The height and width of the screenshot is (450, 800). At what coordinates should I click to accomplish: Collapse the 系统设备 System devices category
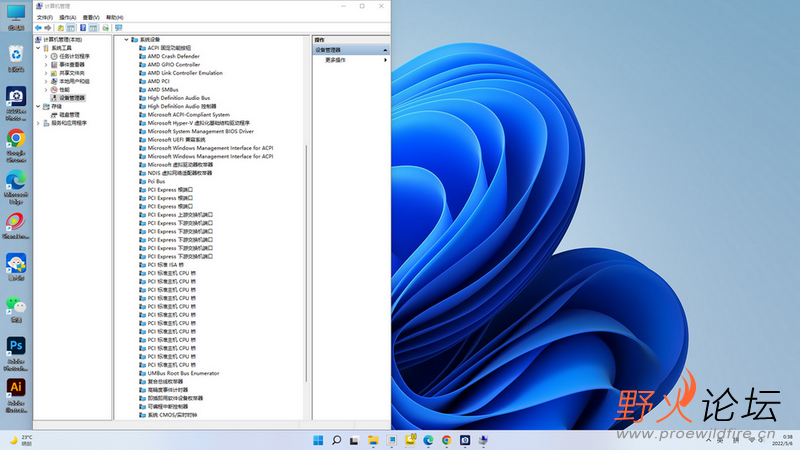pyautogui.click(x=127, y=39)
